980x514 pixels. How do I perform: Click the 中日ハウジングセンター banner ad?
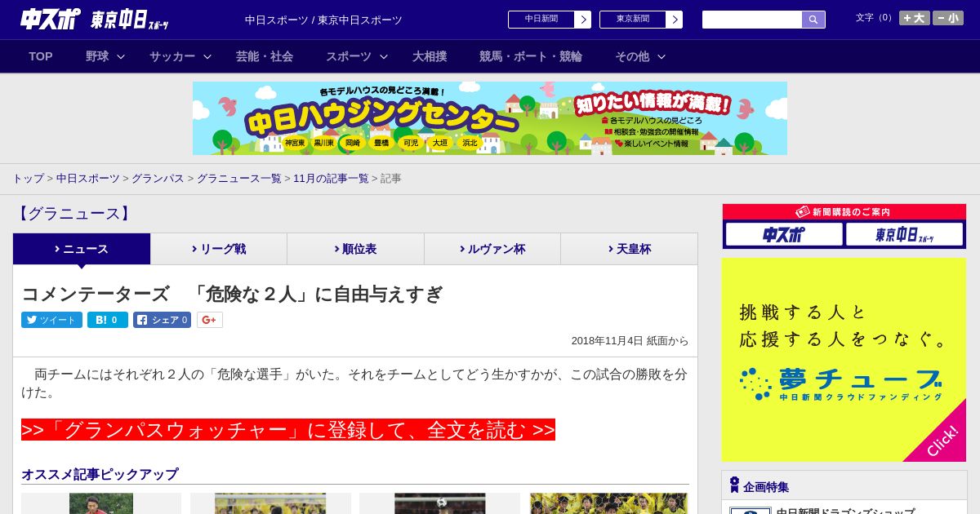point(490,118)
